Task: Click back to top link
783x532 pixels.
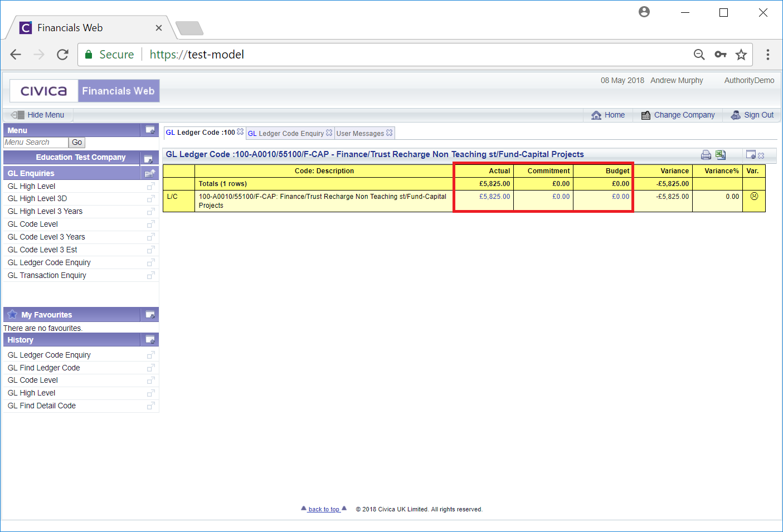Action: pos(324,509)
